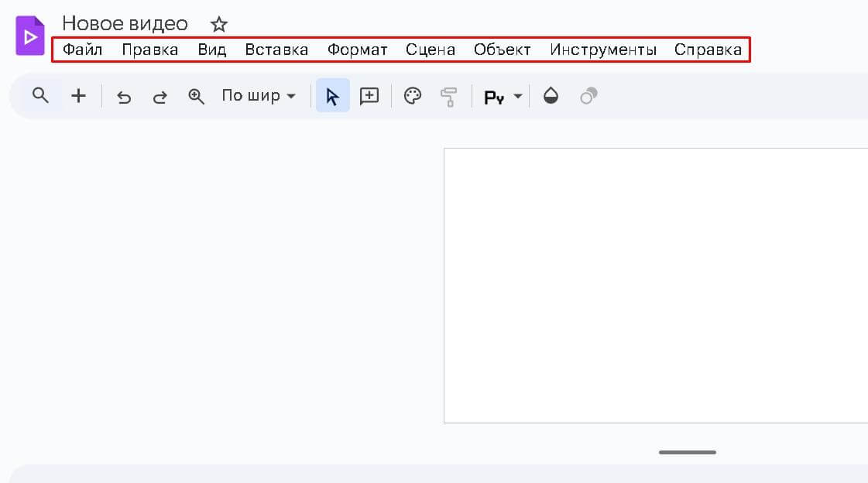Screen dimensions: 868x483
Task: Open the По шир zoom dropdown
Action: pos(259,96)
